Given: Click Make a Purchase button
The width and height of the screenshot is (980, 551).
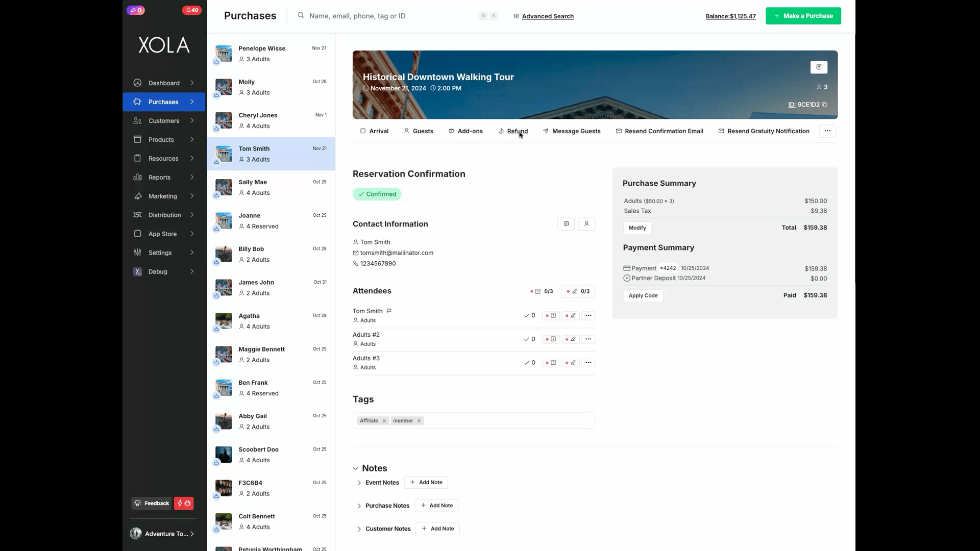Looking at the screenshot, I should (x=803, y=16).
